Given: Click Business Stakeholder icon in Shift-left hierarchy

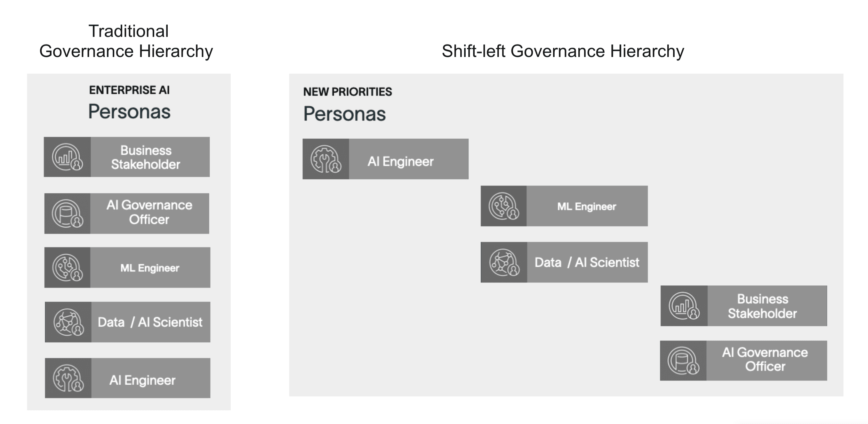Looking at the screenshot, I should click(684, 306).
